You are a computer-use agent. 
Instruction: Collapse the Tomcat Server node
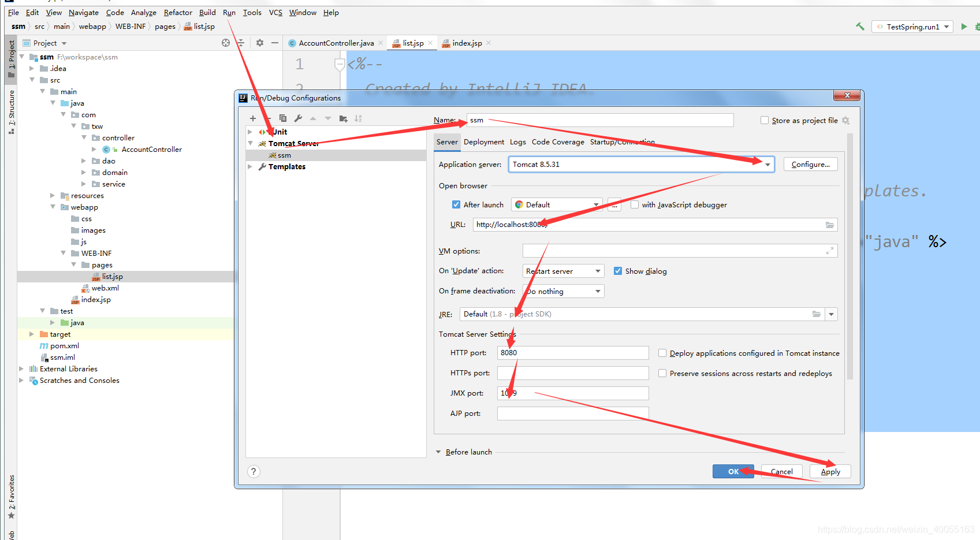click(x=250, y=143)
